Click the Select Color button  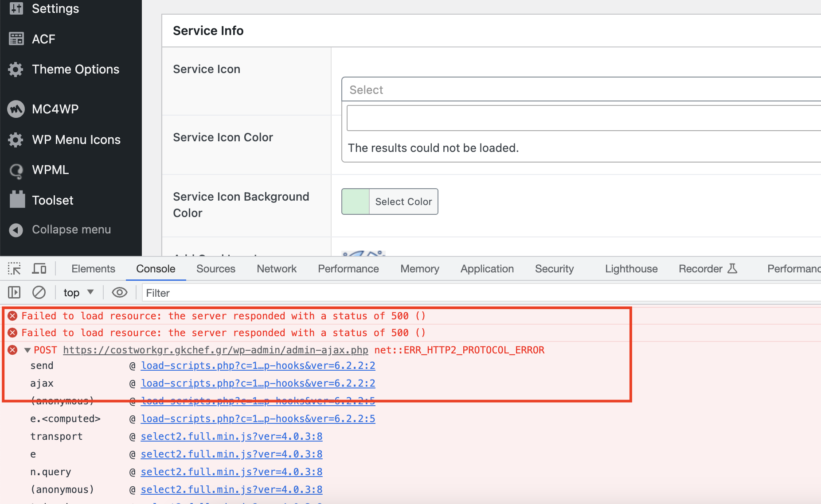pyautogui.click(x=403, y=202)
